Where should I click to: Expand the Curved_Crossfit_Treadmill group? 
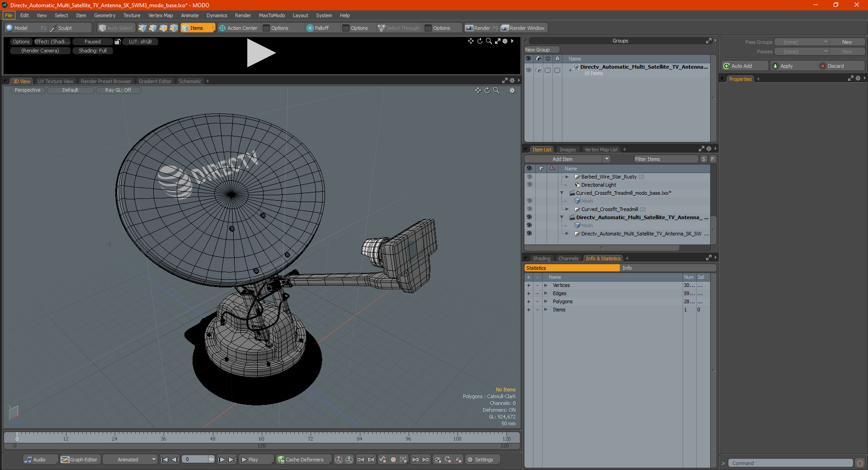tap(567, 209)
